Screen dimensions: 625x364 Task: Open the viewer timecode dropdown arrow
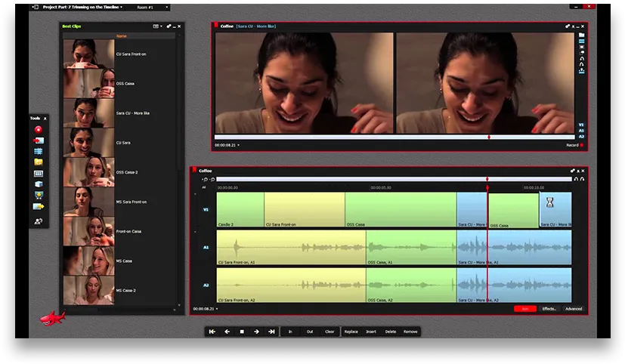click(238, 145)
